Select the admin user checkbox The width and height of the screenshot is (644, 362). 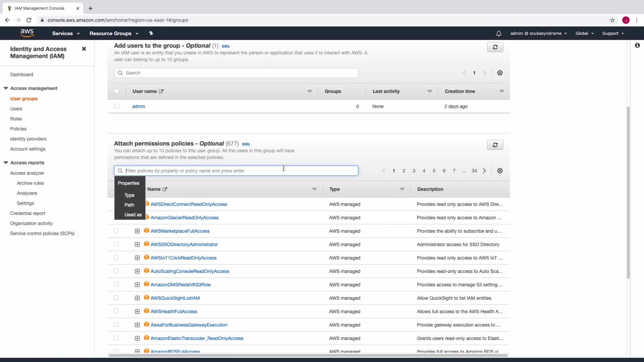pos(116,106)
